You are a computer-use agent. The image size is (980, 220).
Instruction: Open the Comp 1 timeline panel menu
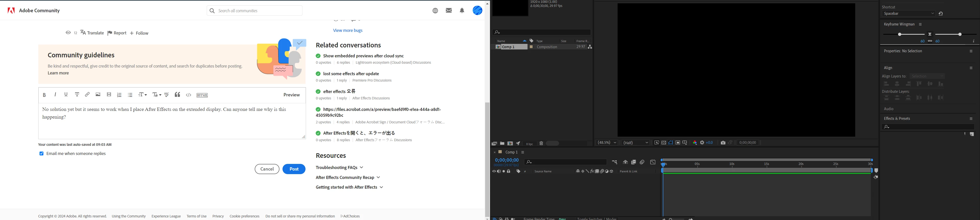[x=523, y=152]
